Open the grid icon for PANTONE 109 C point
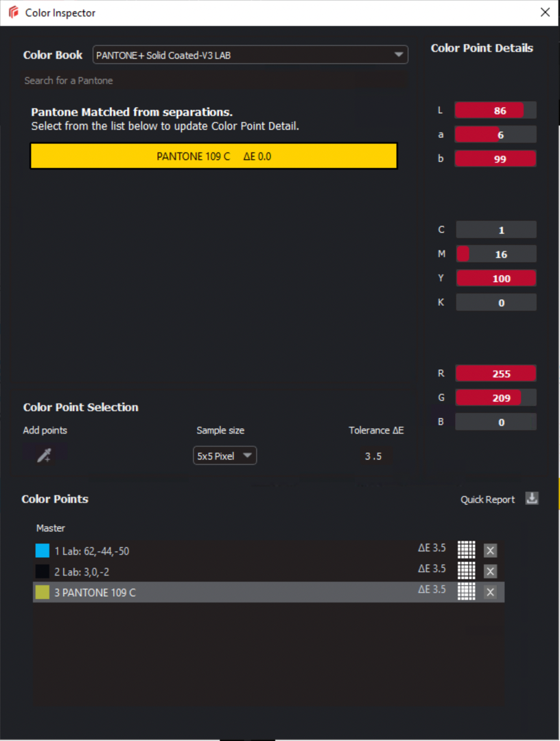Viewport: 560px width, 741px height. 467,591
